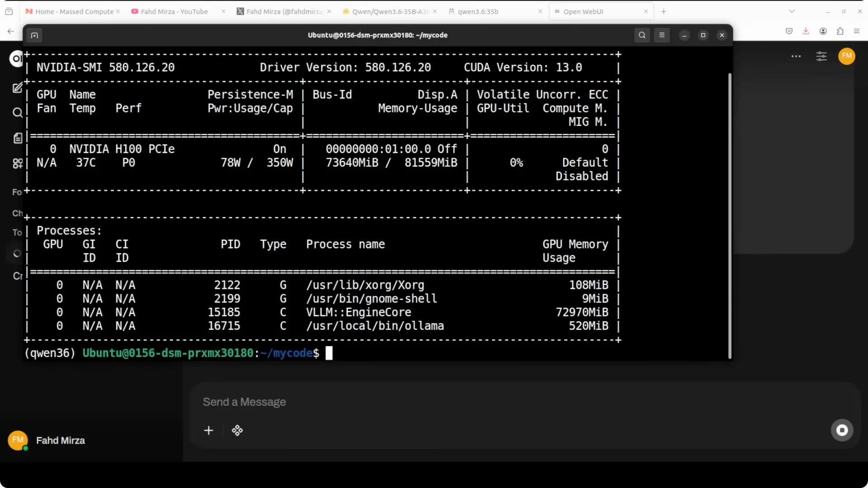Open the terminal hamburger menu

662,35
